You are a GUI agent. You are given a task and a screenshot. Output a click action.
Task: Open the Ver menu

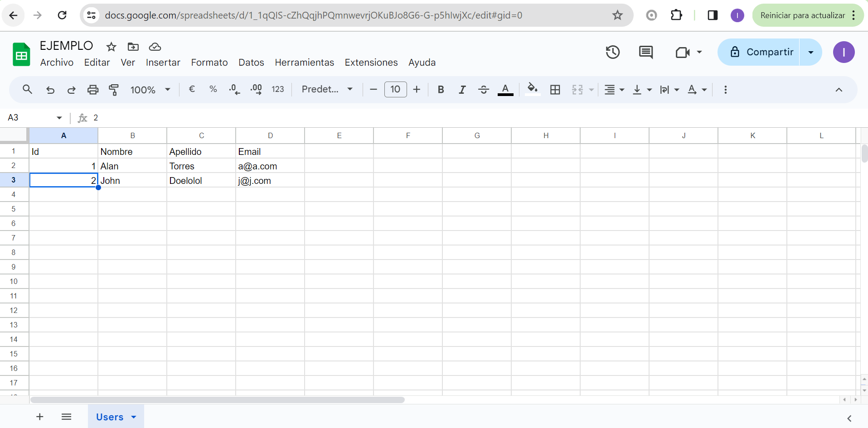click(x=128, y=63)
